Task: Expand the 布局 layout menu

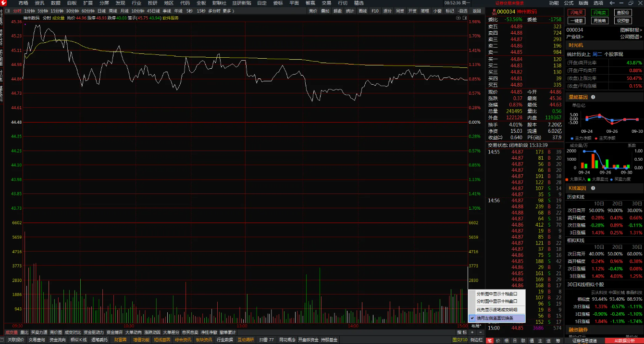Action: tap(475, 326)
